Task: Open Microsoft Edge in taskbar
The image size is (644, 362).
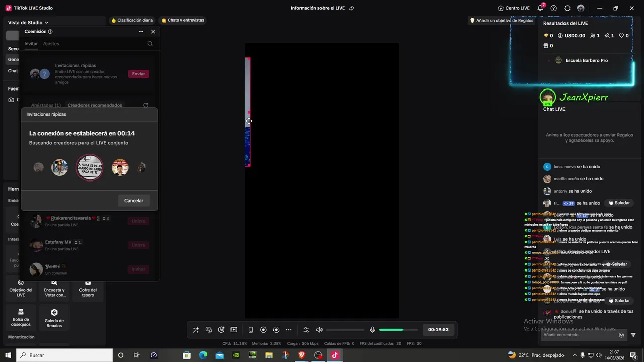Action: [x=203, y=355]
